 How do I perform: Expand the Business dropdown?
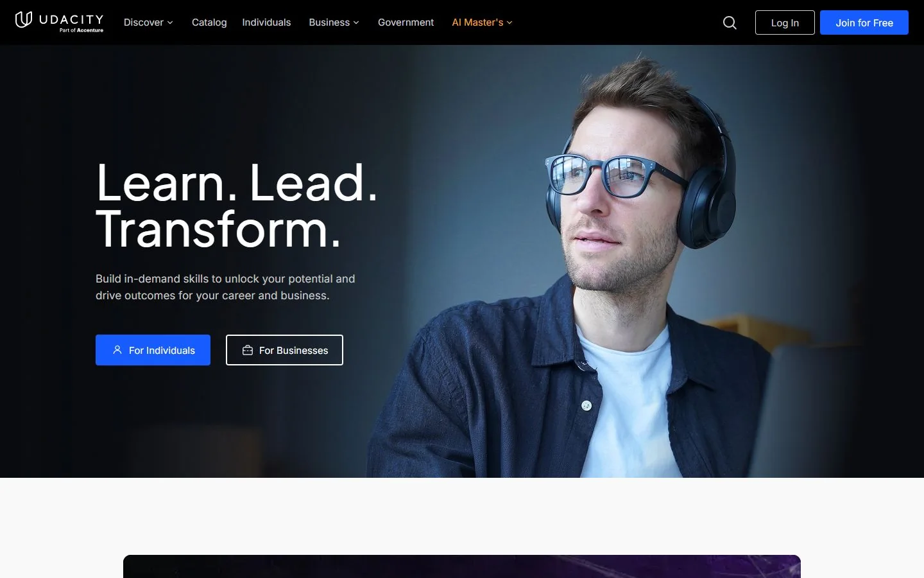334,22
